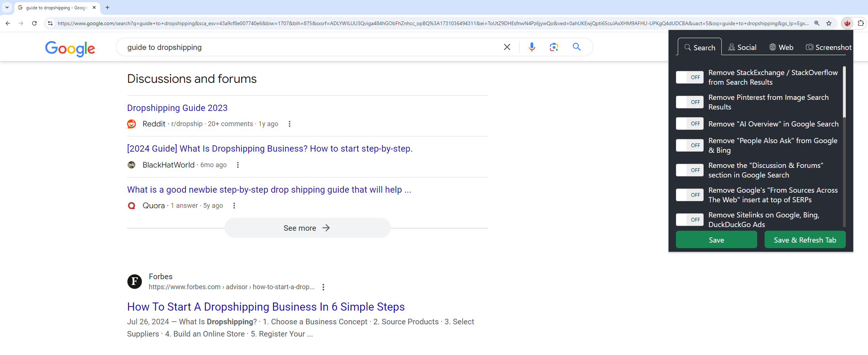Switch to the Screenshot tab in the extension
Image resolution: width=868 pixels, height=355 pixels.
click(828, 47)
